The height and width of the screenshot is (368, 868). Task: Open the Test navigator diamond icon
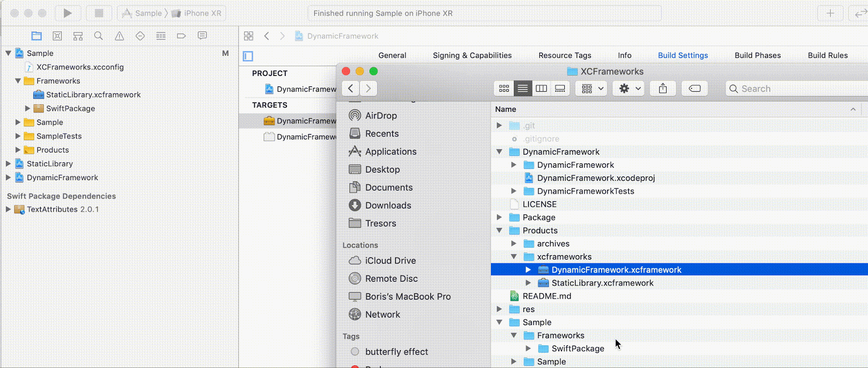pos(140,36)
